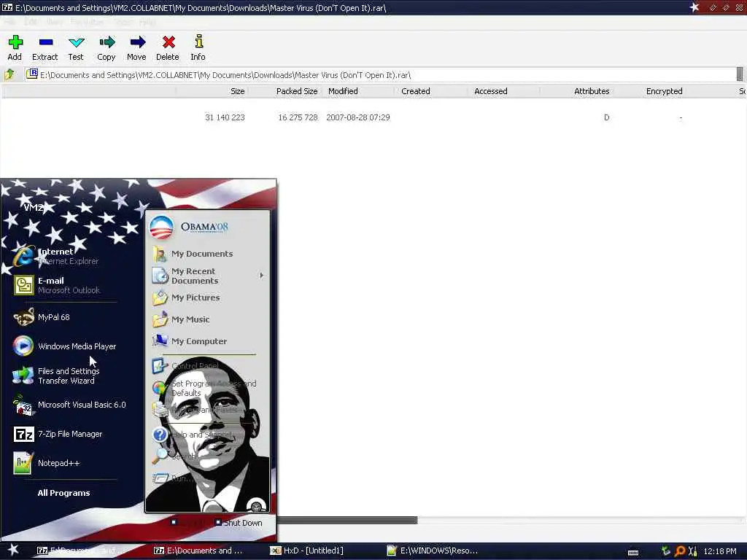Launch Notepad++ from Start menu
The height and width of the screenshot is (560, 747).
pos(66,463)
